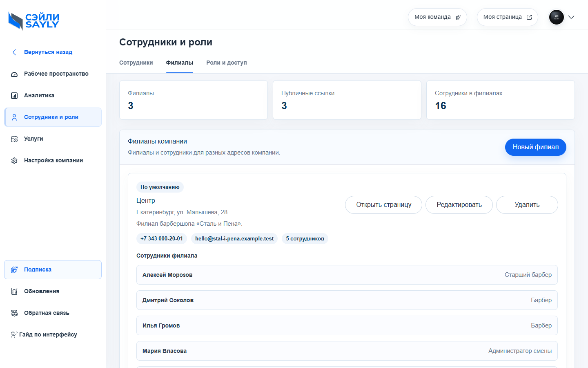Image resolution: width=588 pixels, height=368 pixels.
Task: Click address Екатеринбург, ул. Малышева, 28
Action: pos(182,212)
